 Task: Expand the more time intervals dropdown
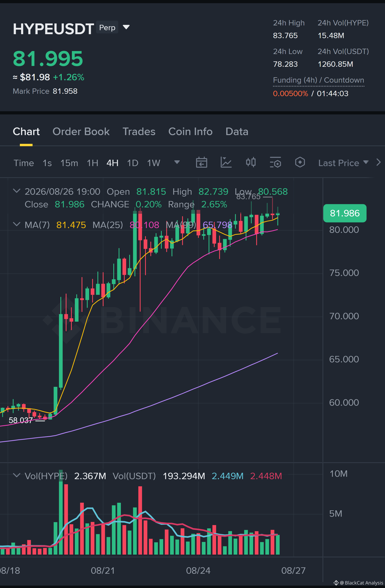(177, 162)
